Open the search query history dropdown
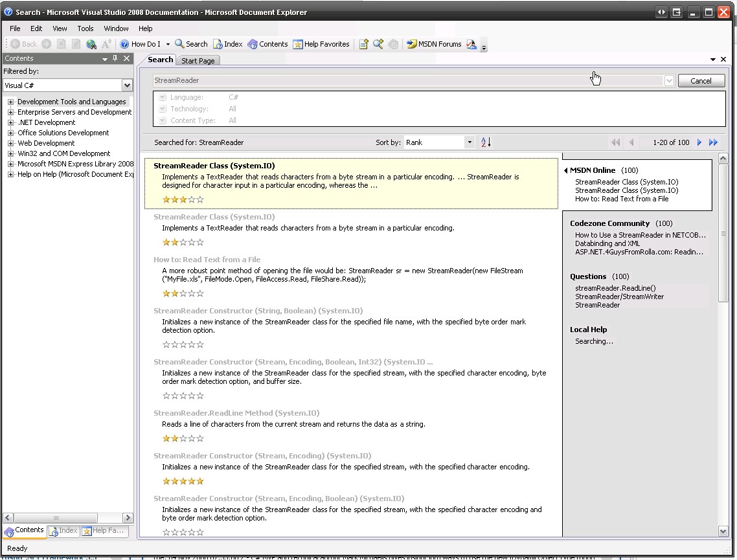Screen dimensions: 737x560 669,81
